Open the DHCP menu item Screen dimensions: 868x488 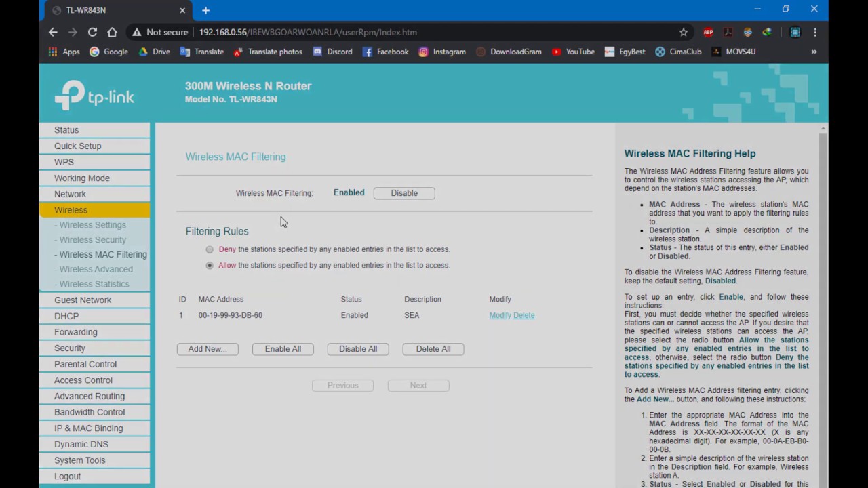point(94,317)
